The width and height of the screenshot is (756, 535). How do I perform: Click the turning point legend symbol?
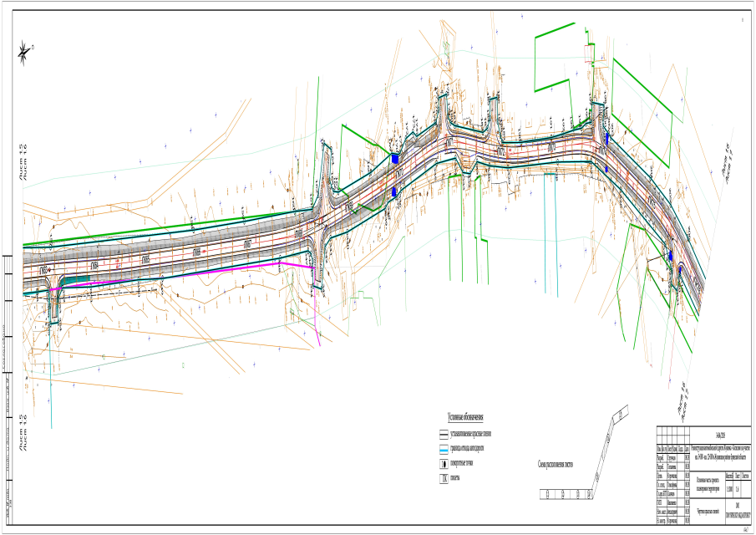click(x=444, y=462)
